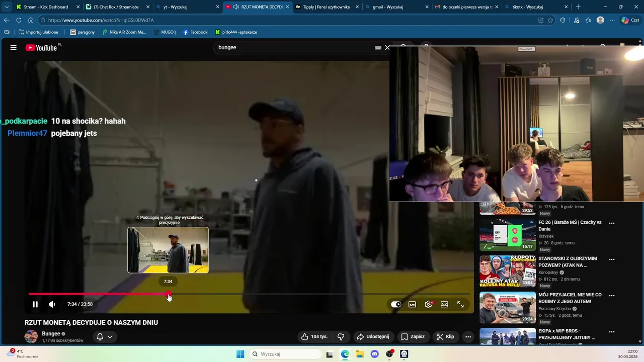
Task: Open the YouTube hamburger guide menu
Action: (14, 48)
